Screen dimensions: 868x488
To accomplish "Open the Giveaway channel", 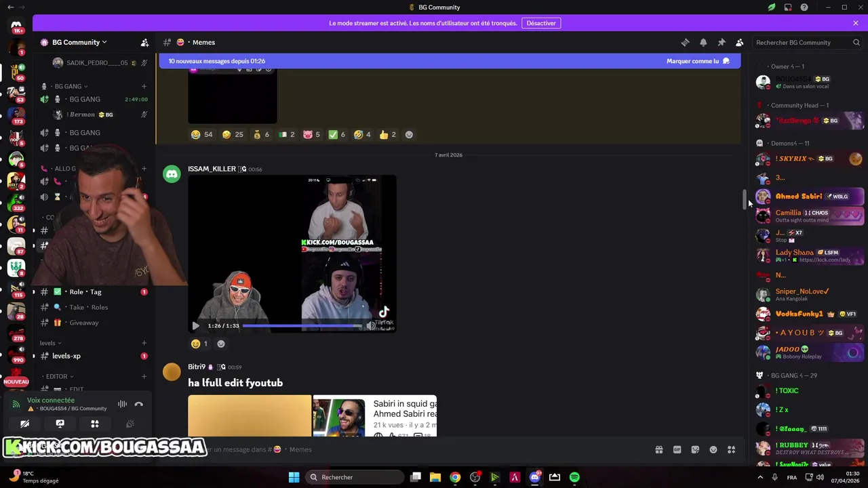I will point(94,323).
